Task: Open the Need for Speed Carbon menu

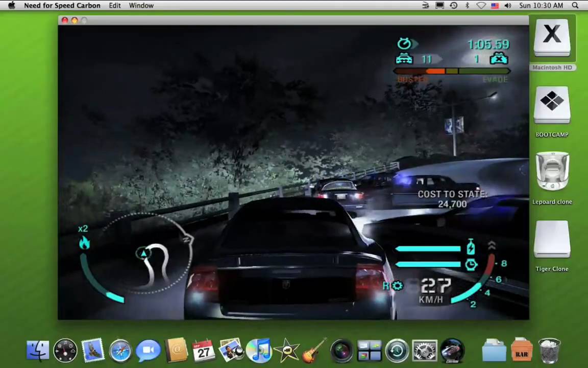Action: click(62, 5)
